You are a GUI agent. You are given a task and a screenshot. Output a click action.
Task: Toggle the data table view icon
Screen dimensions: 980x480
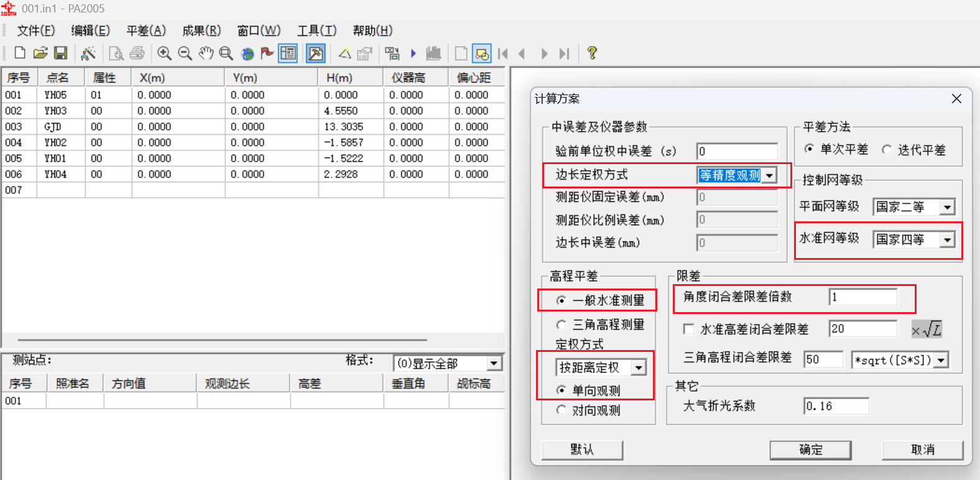288,53
